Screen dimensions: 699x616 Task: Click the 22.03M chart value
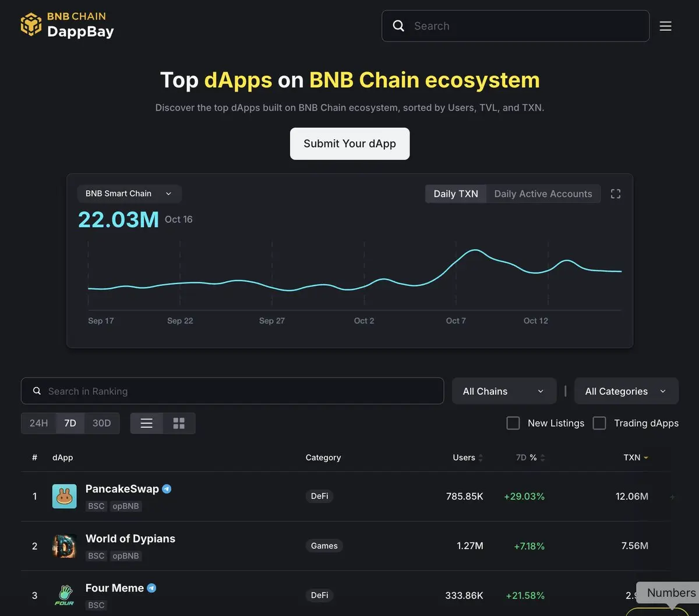point(119,220)
